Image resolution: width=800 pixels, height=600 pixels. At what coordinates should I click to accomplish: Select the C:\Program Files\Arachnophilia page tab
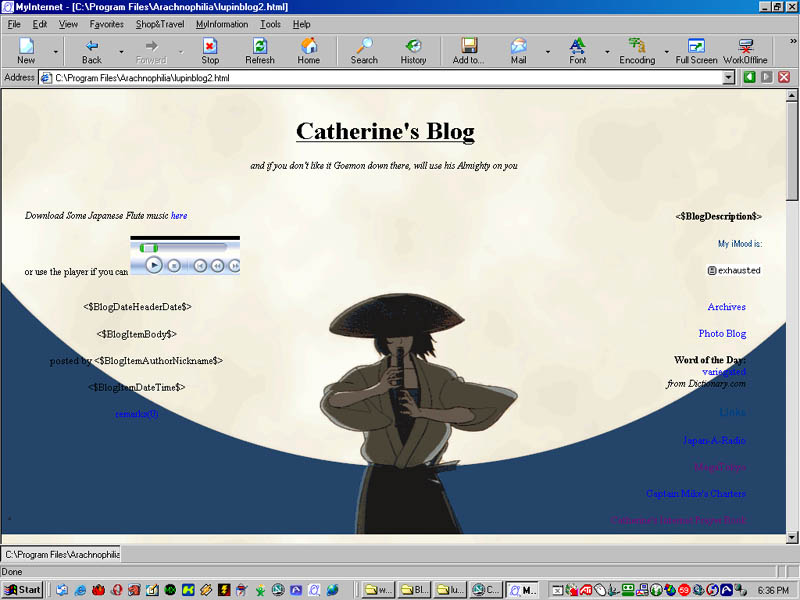61,554
